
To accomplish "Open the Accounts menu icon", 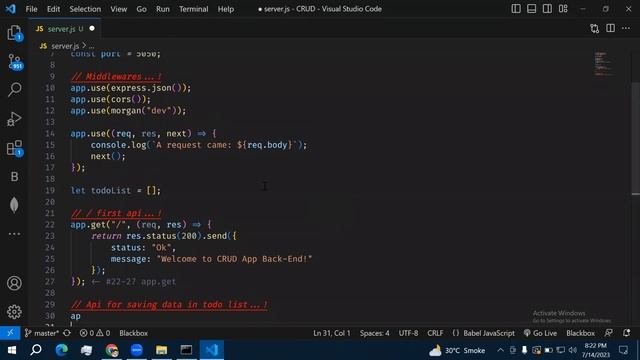I will coord(14,283).
